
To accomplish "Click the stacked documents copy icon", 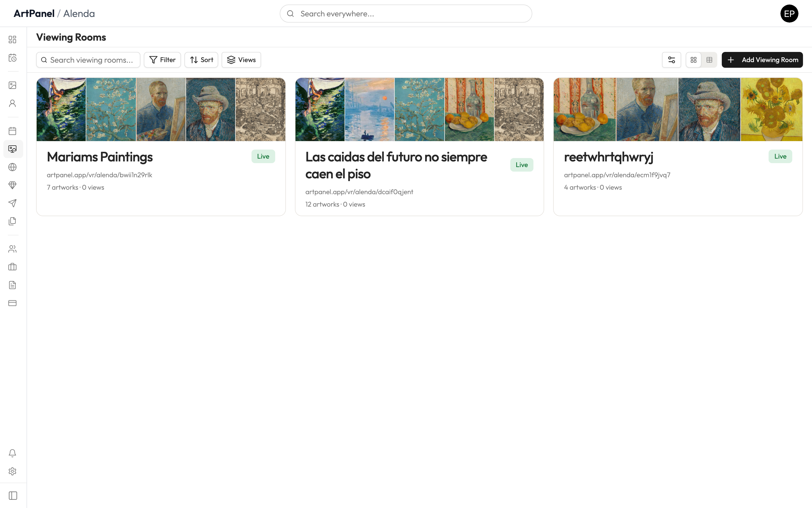I will click(x=12, y=222).
